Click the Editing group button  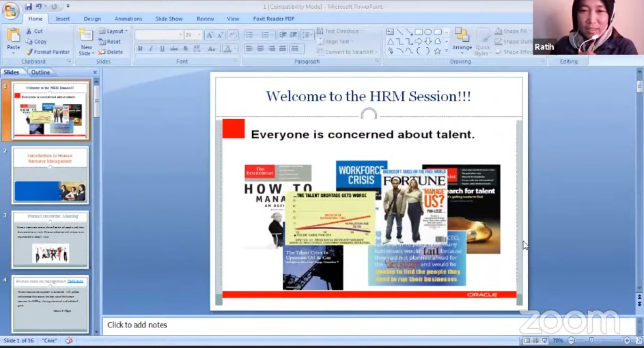(568, 62)
